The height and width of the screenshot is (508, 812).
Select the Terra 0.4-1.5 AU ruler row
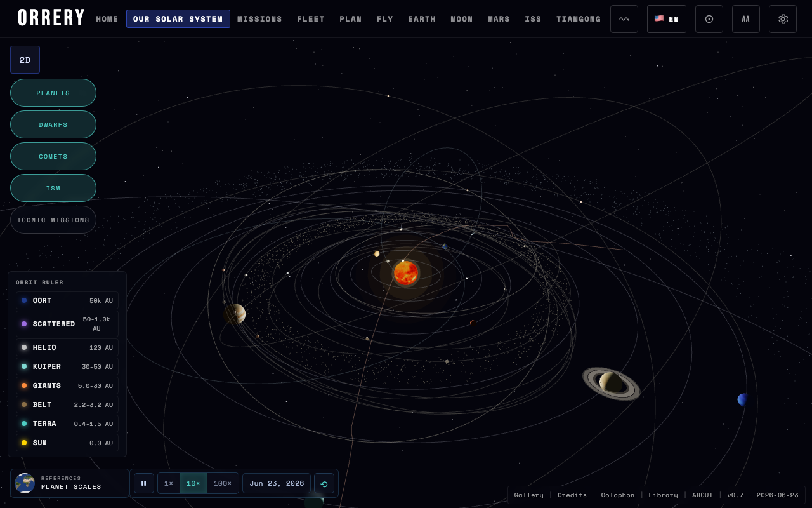click(x=67, y=424)
